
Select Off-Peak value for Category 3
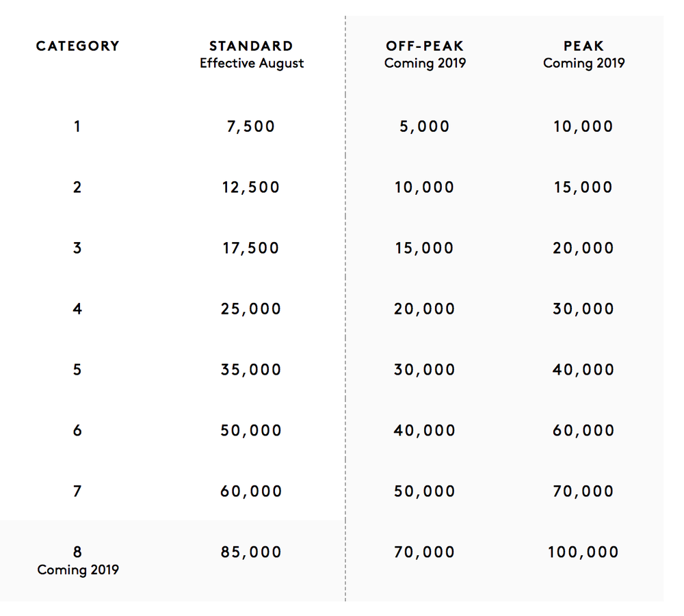tap(425, 248)
